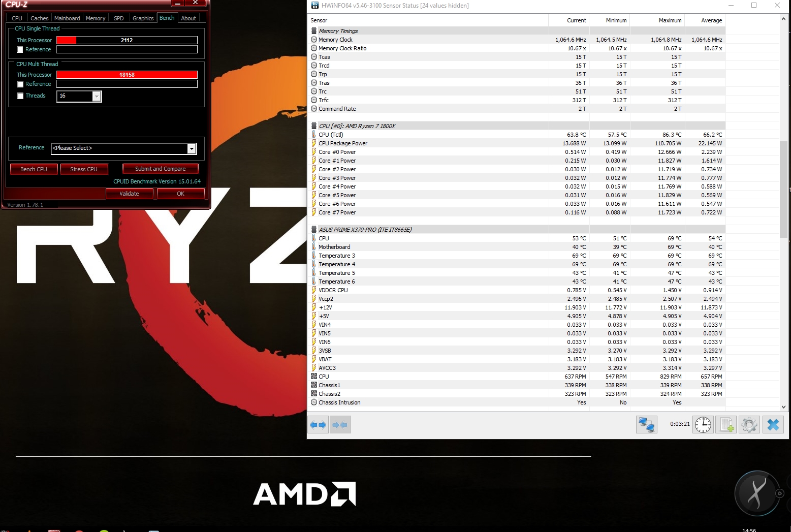Image resolution: width=791 pixels, height=532 pixels.
Task: Click HWiNFO collapse columns inward arrows icon
Action: 340,425
